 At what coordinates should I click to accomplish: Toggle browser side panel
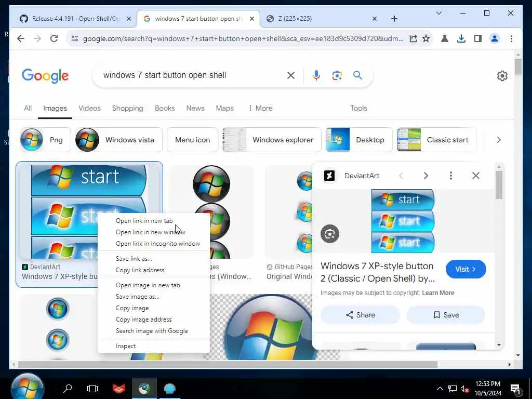(x=478, y=38)
